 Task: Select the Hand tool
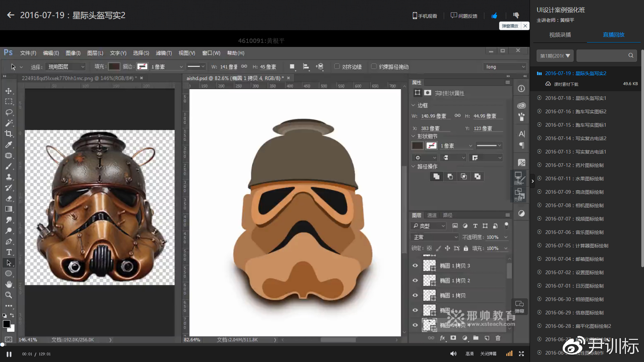9,284
